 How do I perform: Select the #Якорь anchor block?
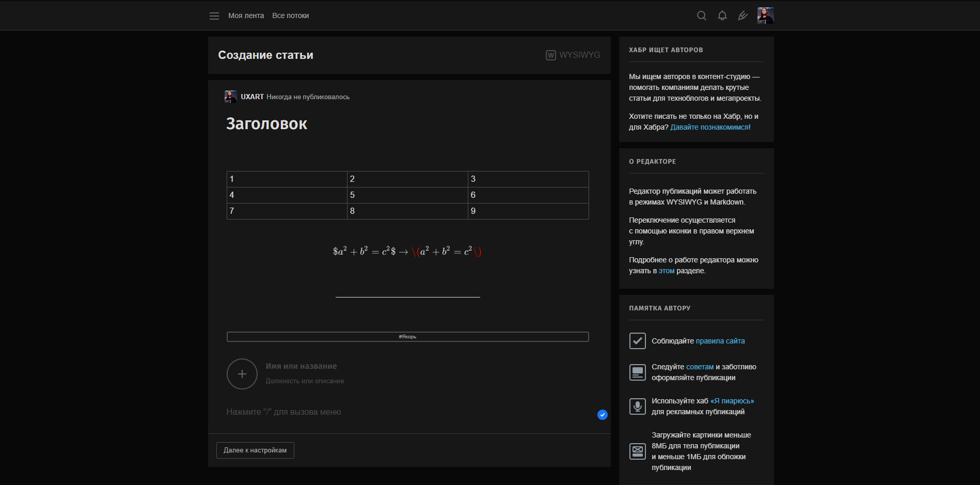click(x=407, y=337)
